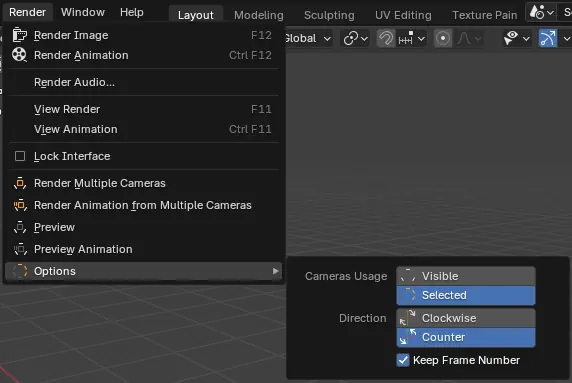Set Direction to Clockwise
The image size is (572, 383).
click(466, 318)
